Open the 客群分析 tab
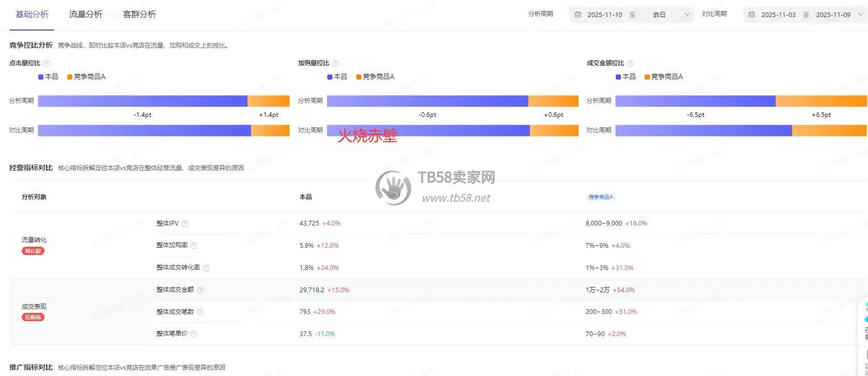This screenshot has width=868, height=376. 140,14
